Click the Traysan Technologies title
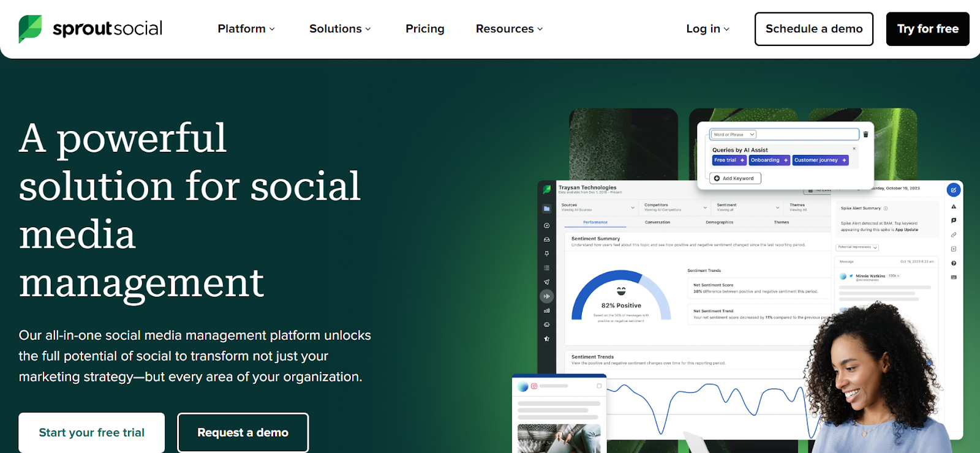 (x=587, y=188)
